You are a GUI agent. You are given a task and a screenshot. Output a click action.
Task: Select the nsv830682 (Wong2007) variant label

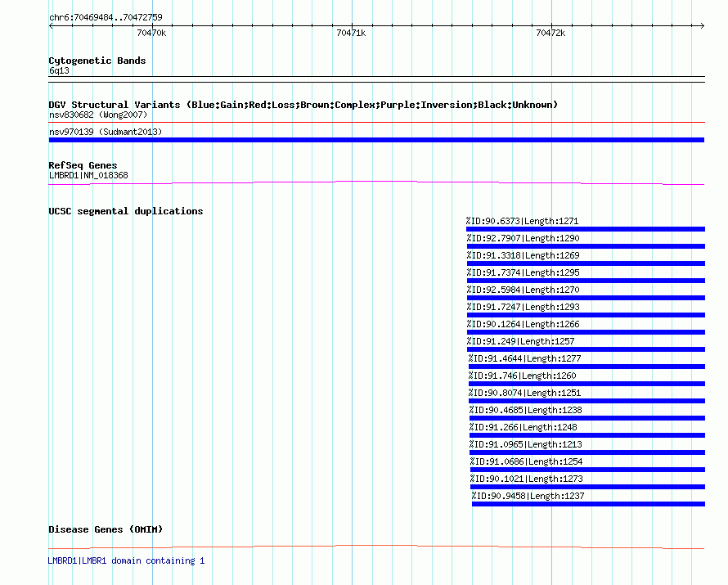pos(98,115)
